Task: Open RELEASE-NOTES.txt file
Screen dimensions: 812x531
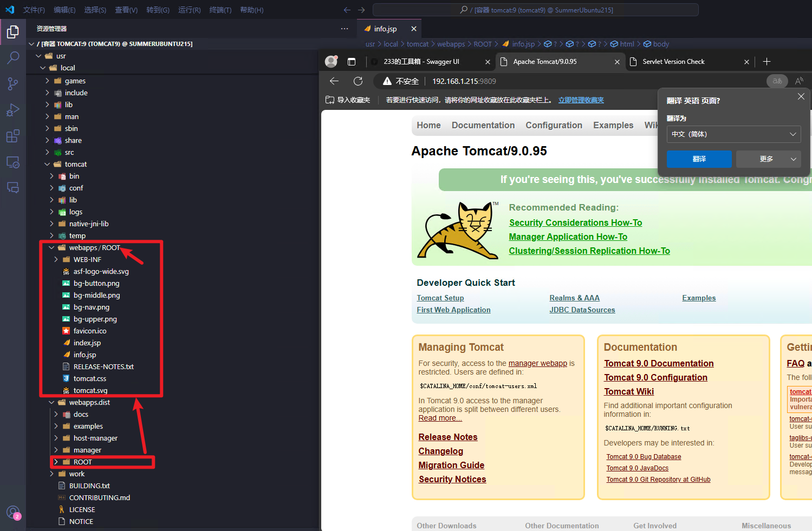Action: click(x=103, y=366)
